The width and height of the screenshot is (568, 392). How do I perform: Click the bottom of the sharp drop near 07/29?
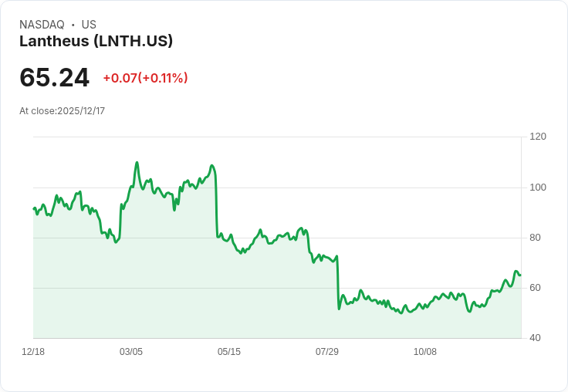[x=339, y=309]
